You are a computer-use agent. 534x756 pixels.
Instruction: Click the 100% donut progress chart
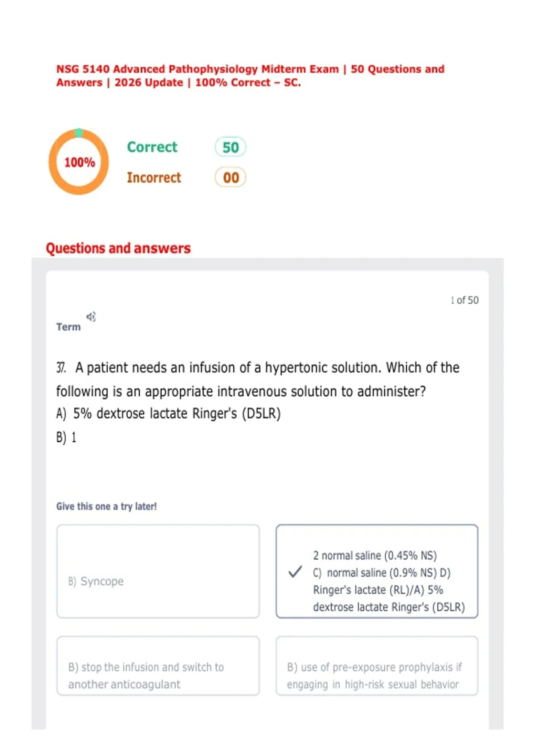79,162
